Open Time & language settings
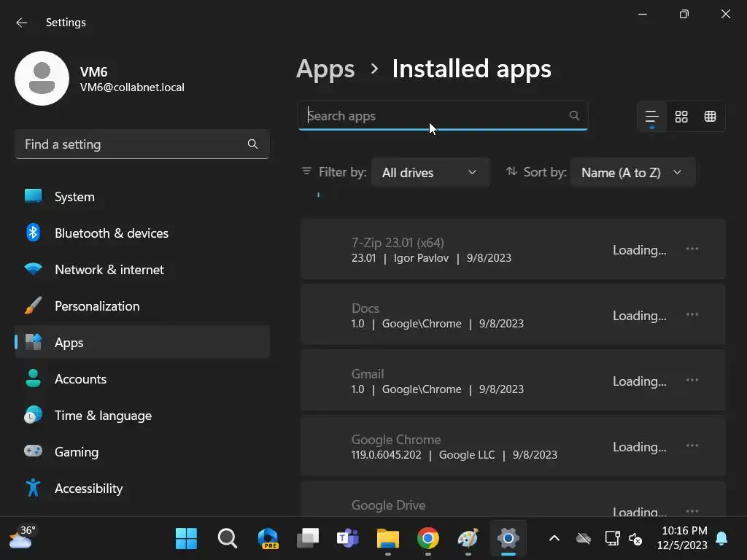Screen dimensions: 747x560 pos(142,415)
